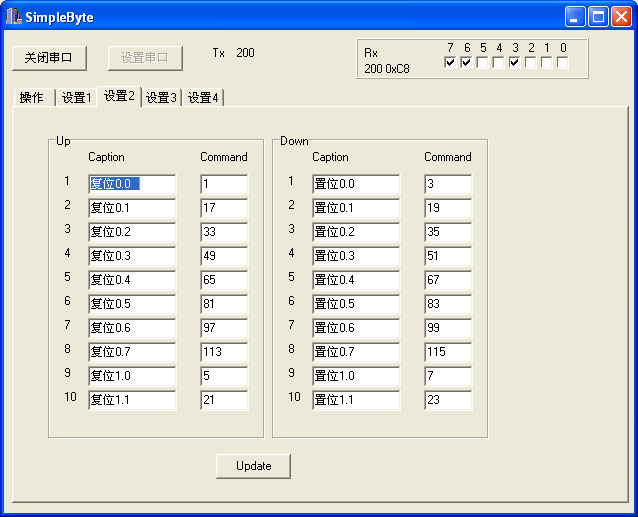This screenshot has height=517, width=638.
Task: Toggle Rx bit 3 checkbox
Action: (514, 63)
